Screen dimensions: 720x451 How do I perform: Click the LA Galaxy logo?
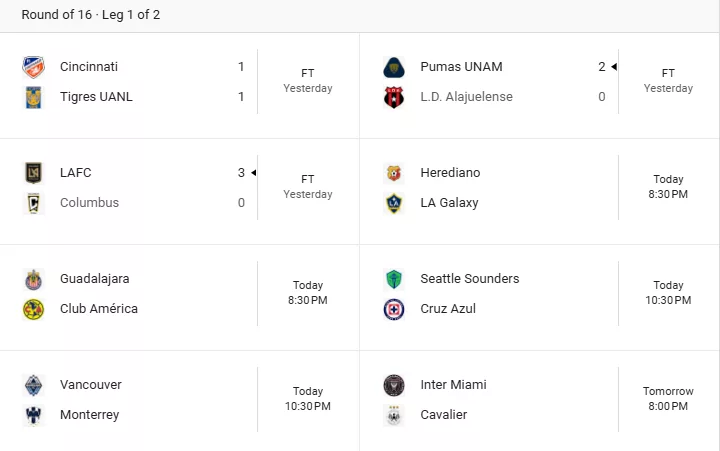pyautogui.click(x=394, y=203)
